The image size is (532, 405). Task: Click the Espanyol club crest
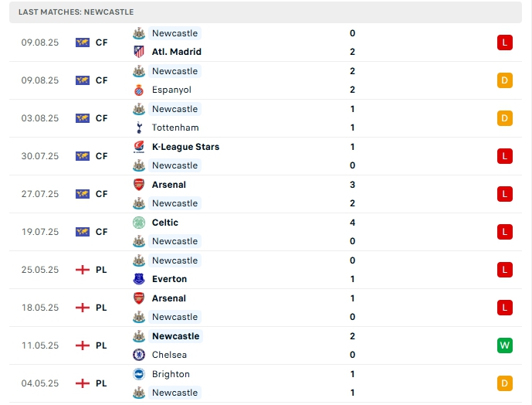tap(139, 90)
